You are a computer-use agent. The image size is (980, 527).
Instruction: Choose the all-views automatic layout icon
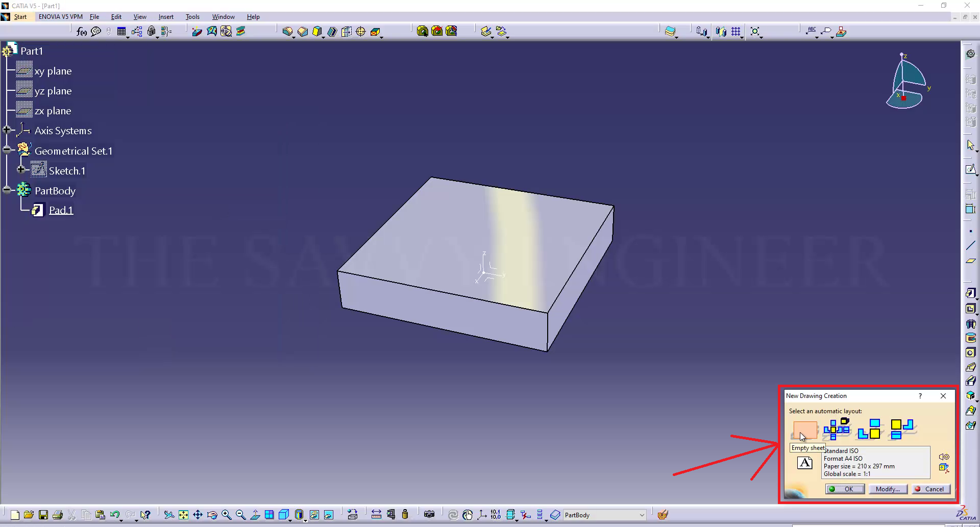pos(837,429)
